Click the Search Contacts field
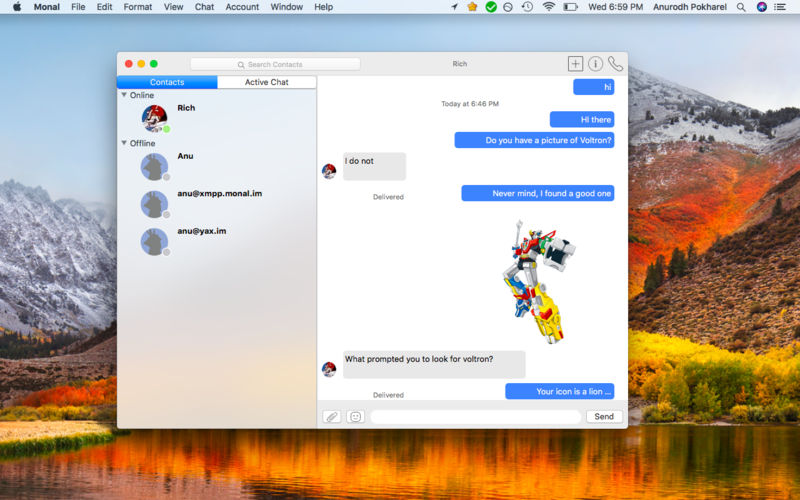The image size is (800, 500). [x=276, y=64]
